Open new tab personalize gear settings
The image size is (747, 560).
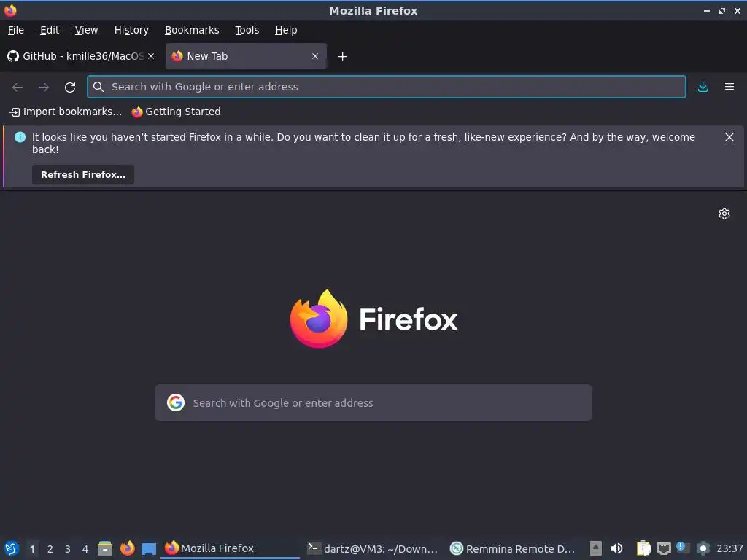pos(724,214)
